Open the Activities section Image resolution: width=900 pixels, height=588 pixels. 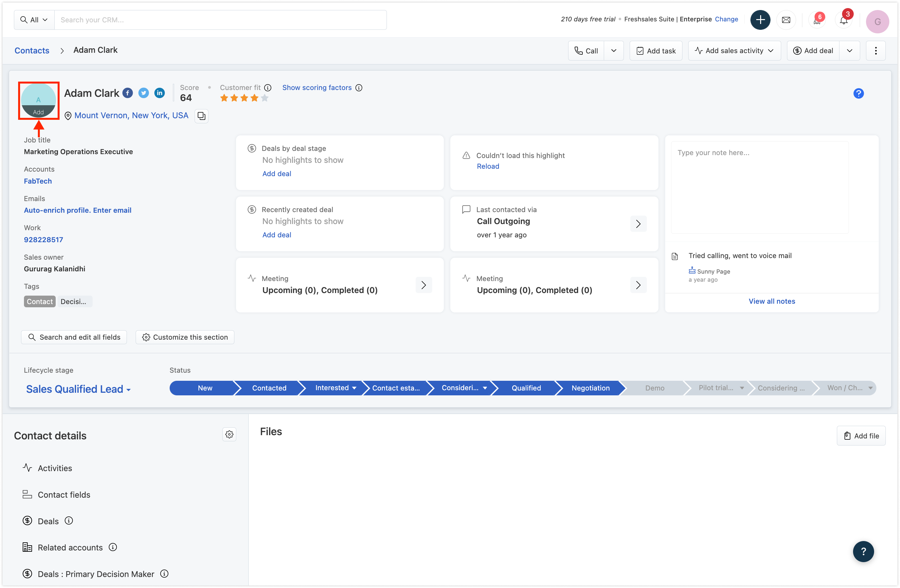tap(55, 468)
